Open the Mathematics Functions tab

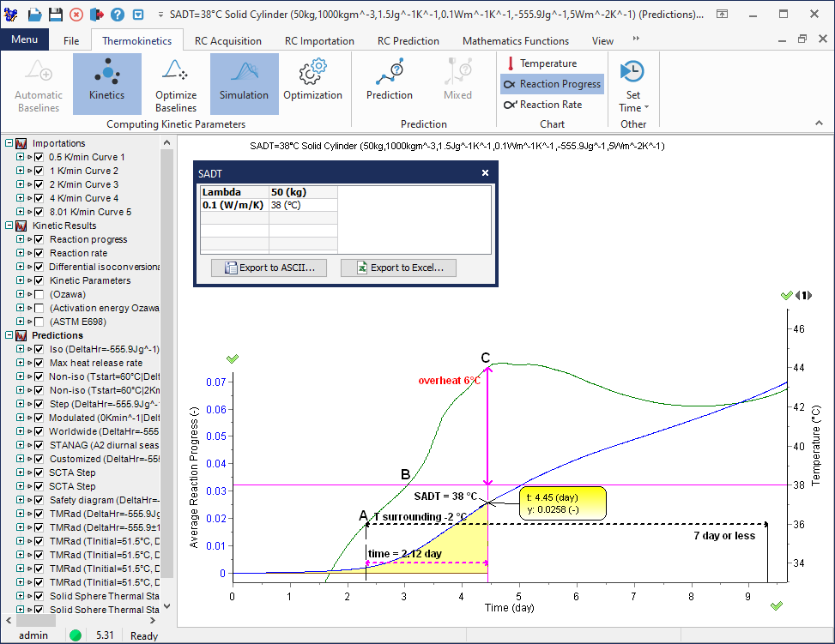(x=515, y=40)
